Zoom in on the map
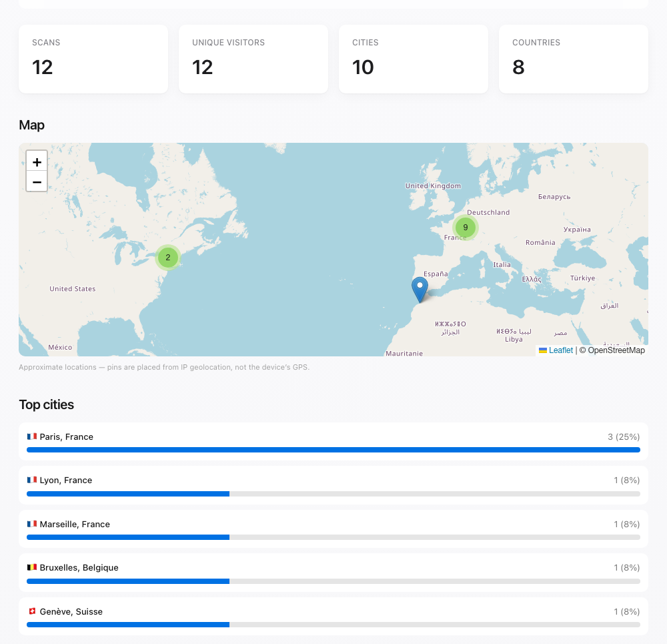This screenshot has height=644, width=667. click(37, 162)
